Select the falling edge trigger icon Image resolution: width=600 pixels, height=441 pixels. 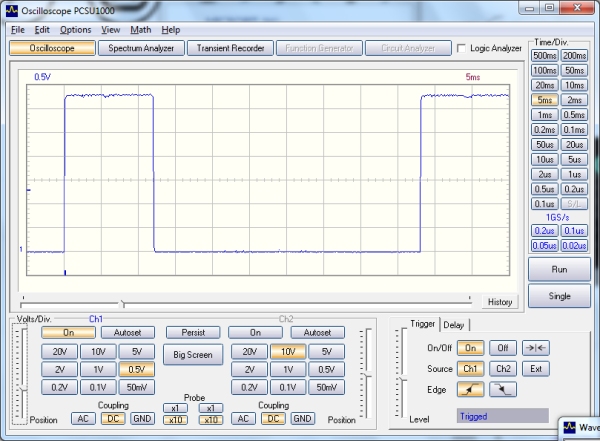point(505,389)
